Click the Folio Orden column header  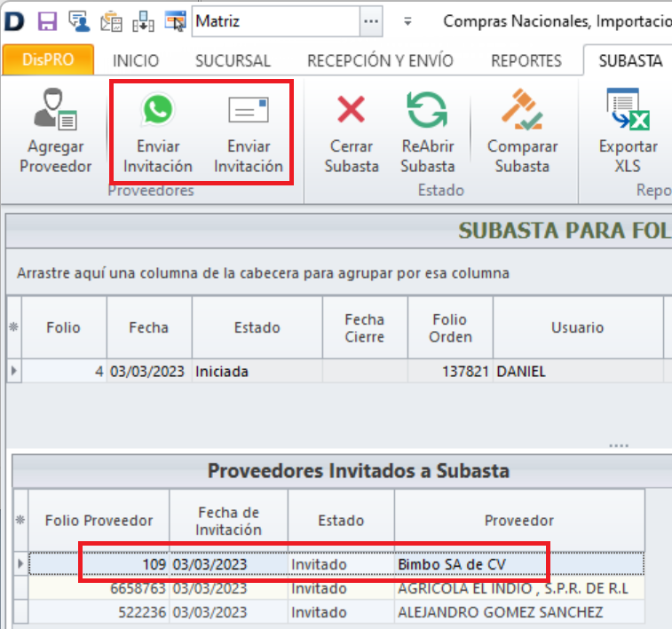(450, 327)
